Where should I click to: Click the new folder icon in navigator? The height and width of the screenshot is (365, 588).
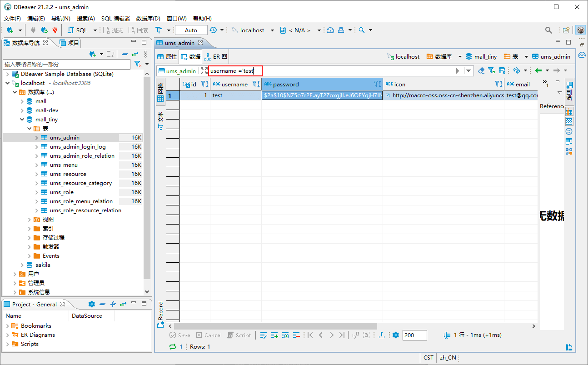pyautogui.click(x=110, y=54)
